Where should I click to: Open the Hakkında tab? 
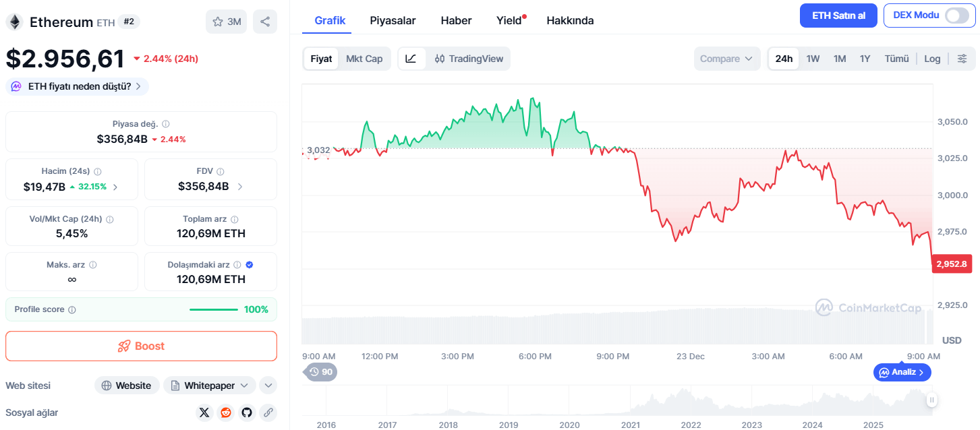click(x=570, y=20)
